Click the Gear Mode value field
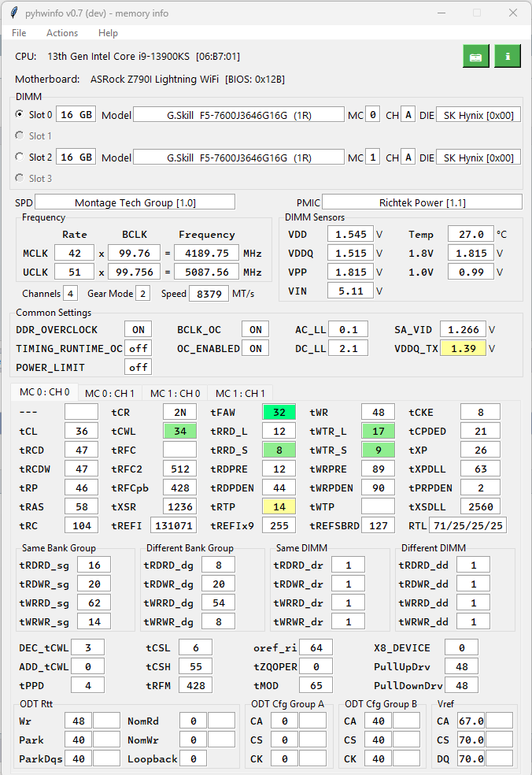The image size is (532, 775). [x=142, y=294]
